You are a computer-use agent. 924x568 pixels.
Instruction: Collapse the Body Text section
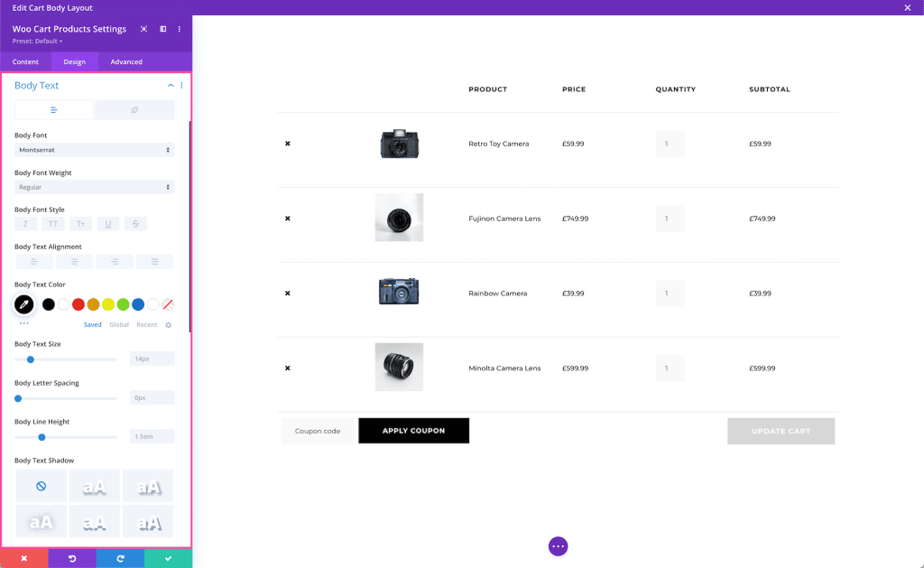(x=171, y=85)
